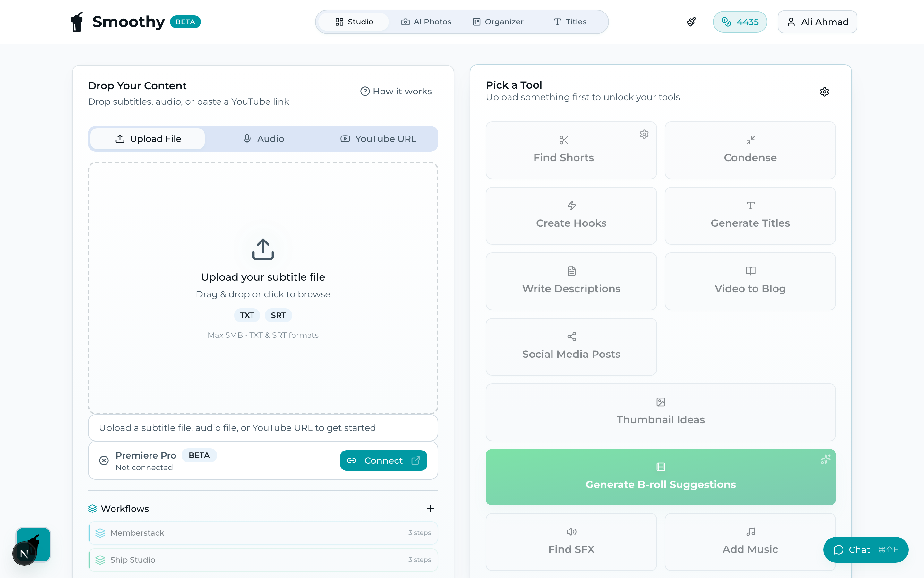Click the SRT format badge
The height and width of the screenshot is (578, 924).
point(278,315)
